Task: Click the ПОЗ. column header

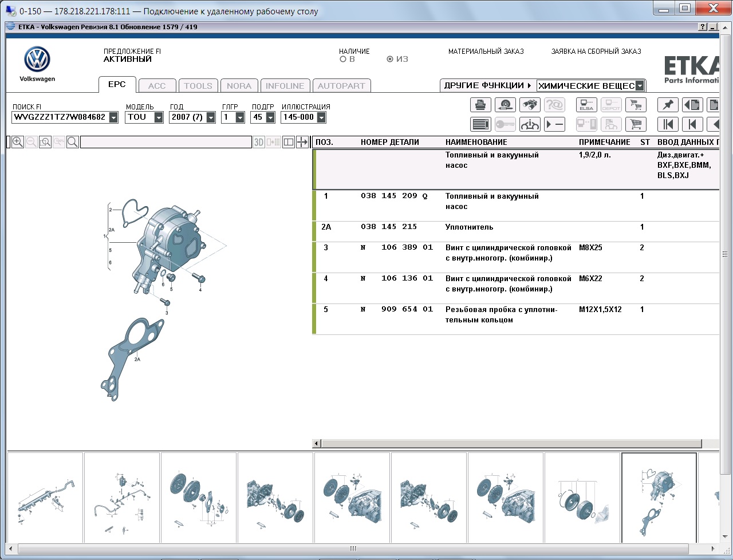Action: tap(324, 142)
